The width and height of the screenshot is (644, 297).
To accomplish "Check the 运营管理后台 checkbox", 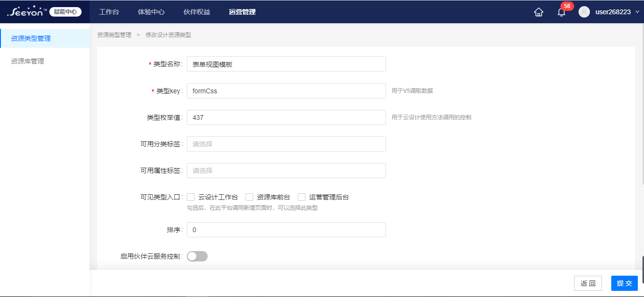I will point(302,197).
